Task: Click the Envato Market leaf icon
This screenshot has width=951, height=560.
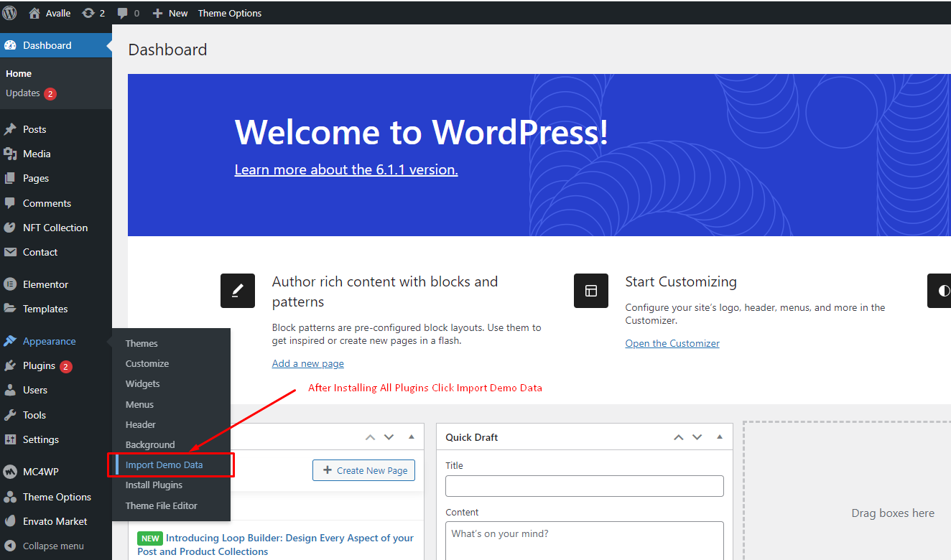Action: click(x=10, y=521)
